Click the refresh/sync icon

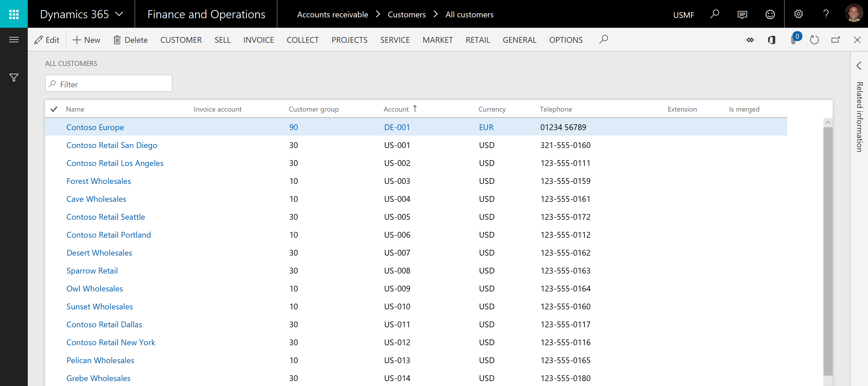(x=815, y=40)
